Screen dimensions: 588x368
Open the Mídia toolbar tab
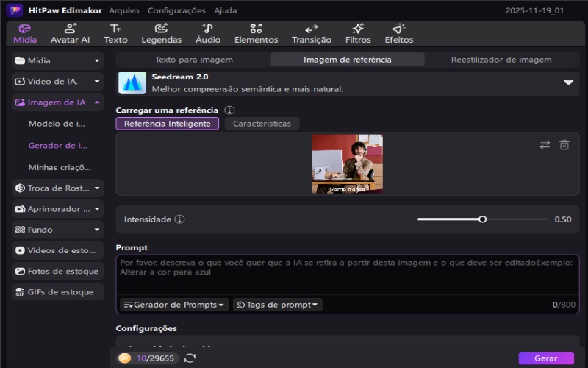[25, 34]
